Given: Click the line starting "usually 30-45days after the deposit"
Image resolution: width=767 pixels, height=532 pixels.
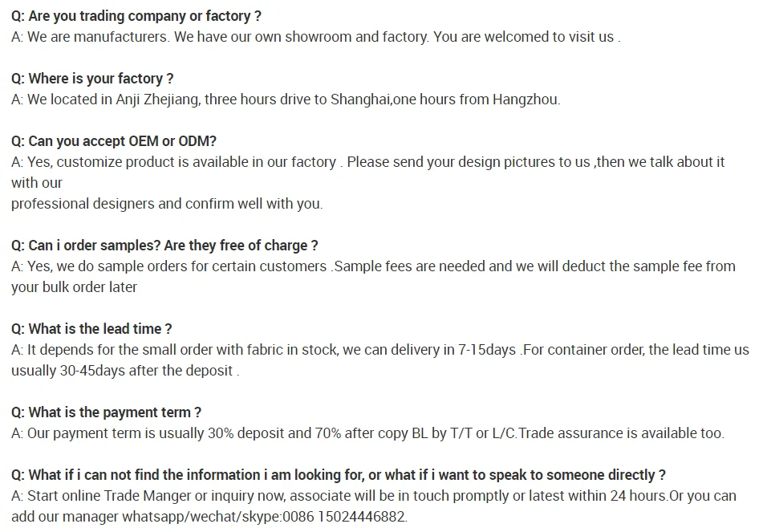Looking at the screenshot, I should pos(125,371).
